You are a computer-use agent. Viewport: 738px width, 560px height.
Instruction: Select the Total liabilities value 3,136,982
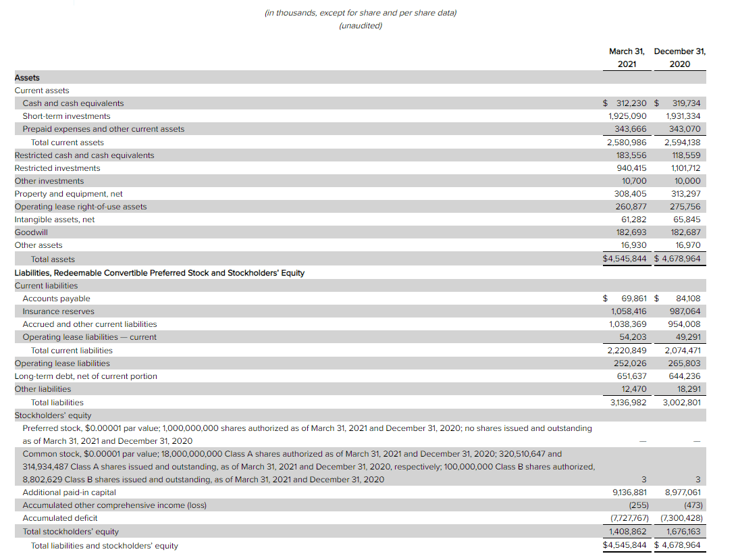(628, 403)
